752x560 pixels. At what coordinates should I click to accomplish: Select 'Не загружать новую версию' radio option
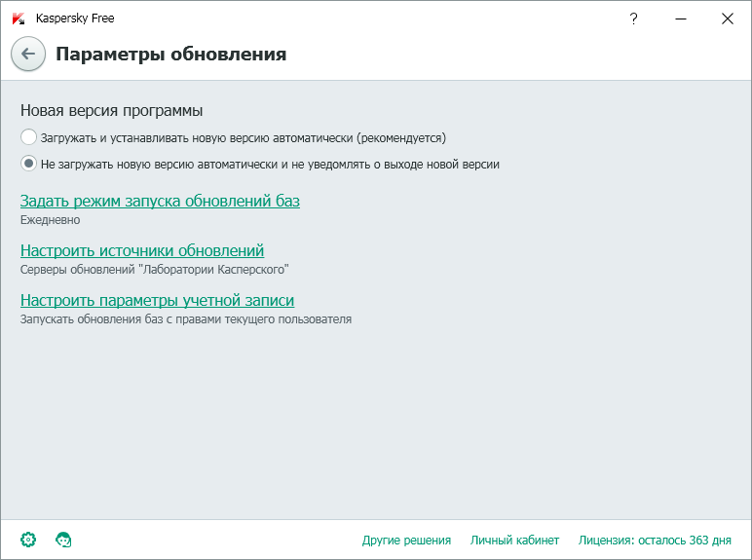click(29, 164)
